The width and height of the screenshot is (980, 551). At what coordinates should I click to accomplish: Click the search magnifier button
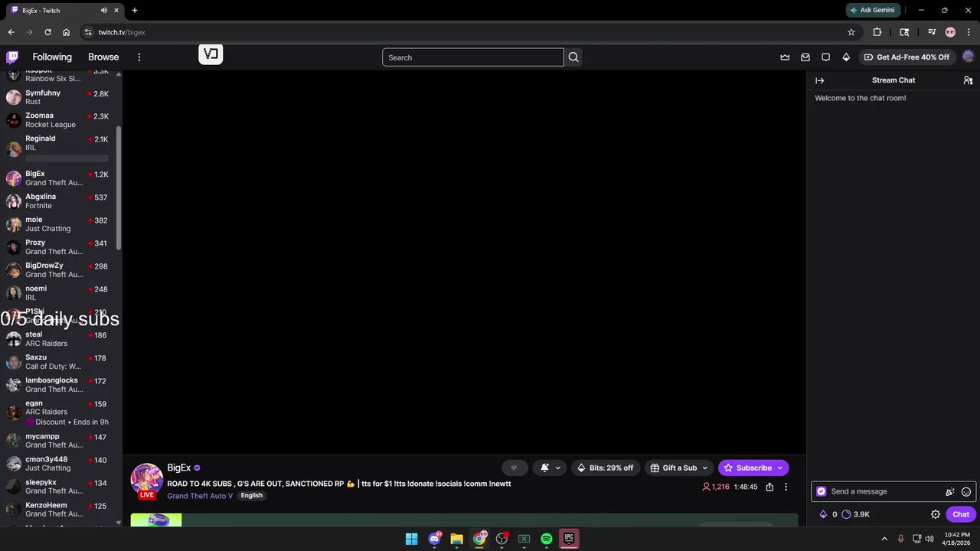(573, 57)
